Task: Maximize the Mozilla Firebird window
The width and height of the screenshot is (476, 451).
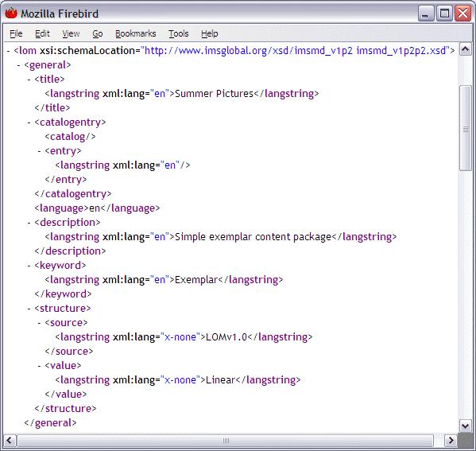Action: (x=444, y=14)
